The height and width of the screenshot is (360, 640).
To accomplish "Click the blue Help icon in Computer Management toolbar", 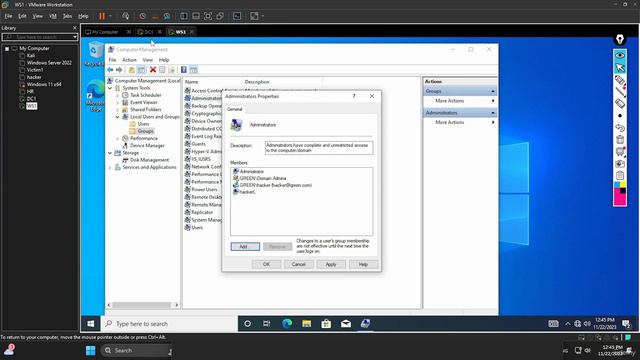I will point(184,70).
